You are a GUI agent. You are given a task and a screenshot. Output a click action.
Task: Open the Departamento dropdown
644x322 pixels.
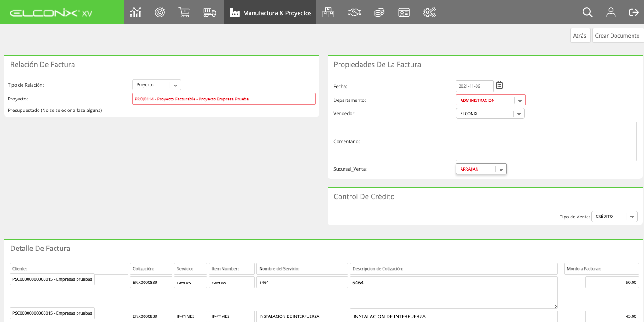click(x=491, y=100)
